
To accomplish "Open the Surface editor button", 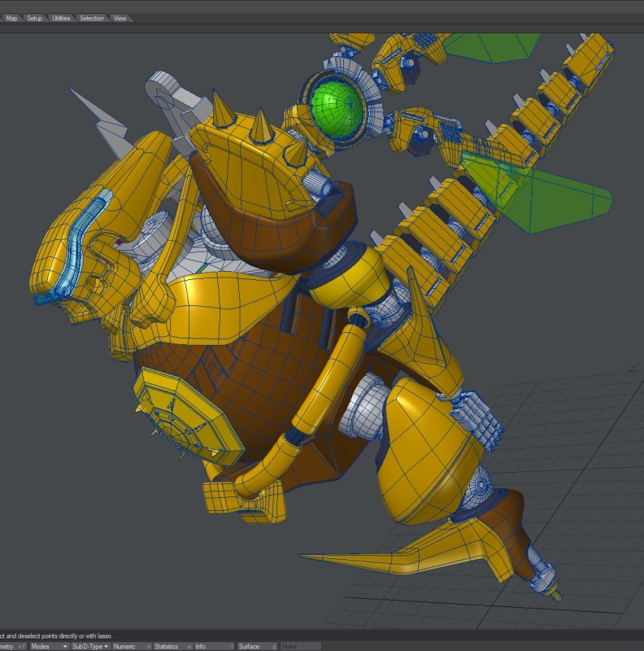I will (x=255, y=646).
